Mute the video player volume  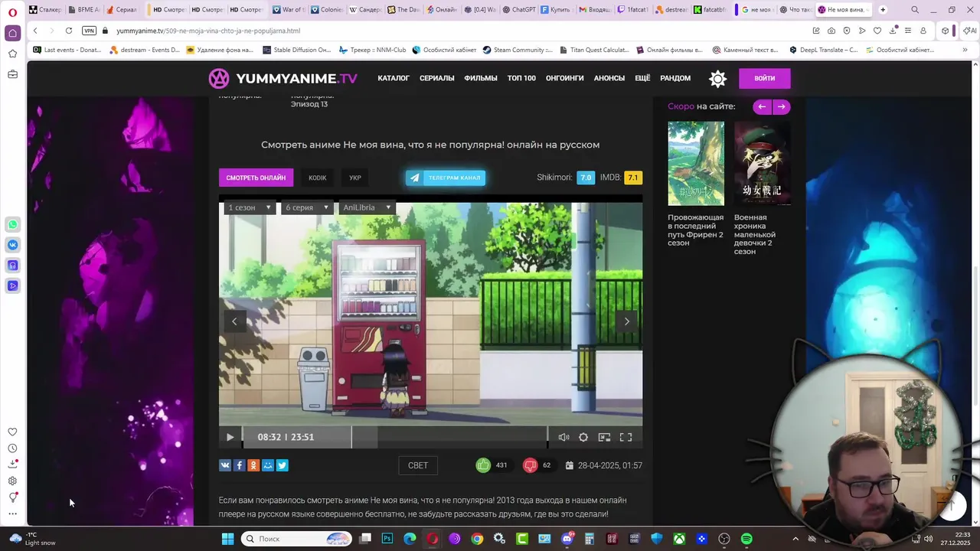click(x=563, y=437)
